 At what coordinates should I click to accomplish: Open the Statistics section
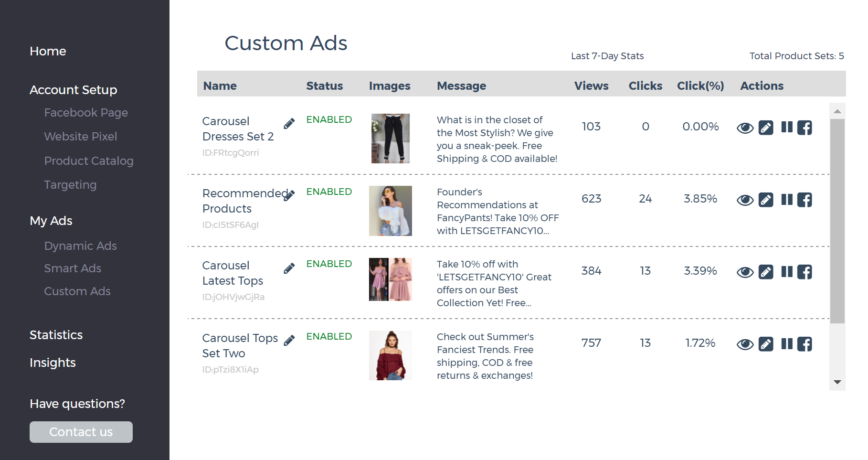pyautogui.click(x=56, y=335)
